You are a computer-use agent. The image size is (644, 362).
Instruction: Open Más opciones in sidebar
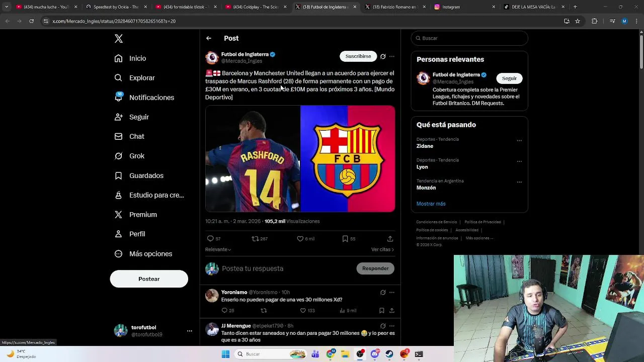coord(143,254)
